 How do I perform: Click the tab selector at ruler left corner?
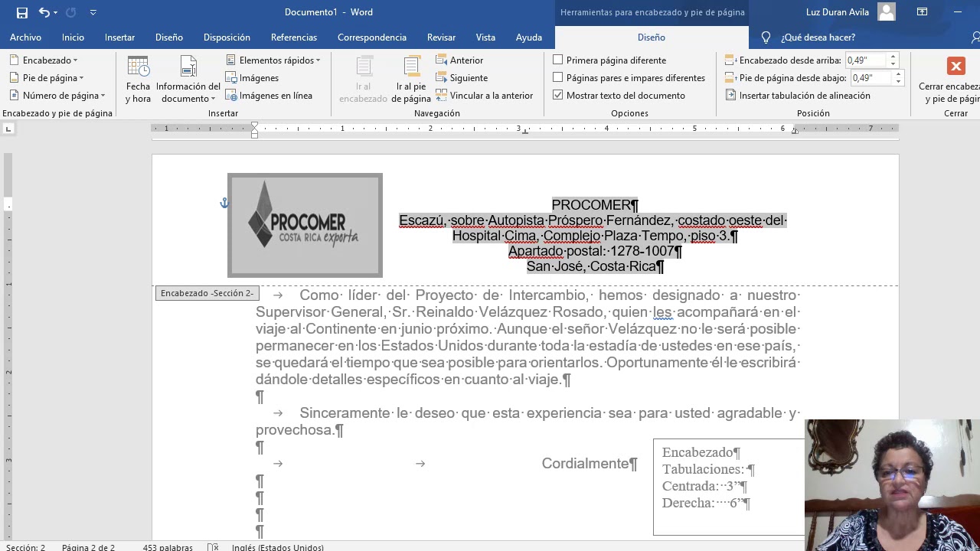click(x=8, y=129)
